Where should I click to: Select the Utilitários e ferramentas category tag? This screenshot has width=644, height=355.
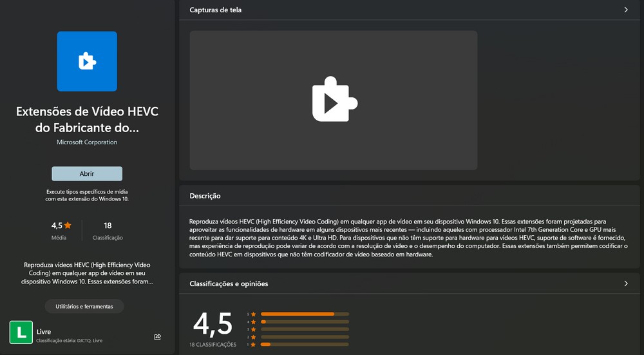tap(84, 307)
